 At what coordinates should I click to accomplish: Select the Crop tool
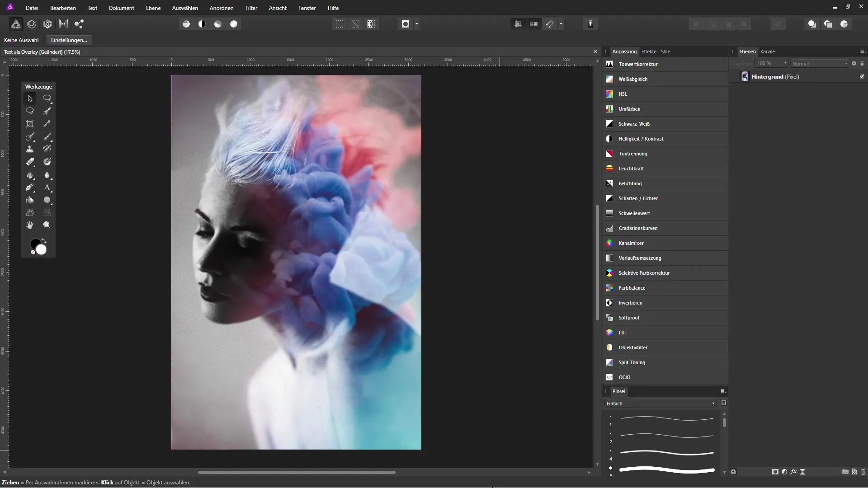[30, 124]
